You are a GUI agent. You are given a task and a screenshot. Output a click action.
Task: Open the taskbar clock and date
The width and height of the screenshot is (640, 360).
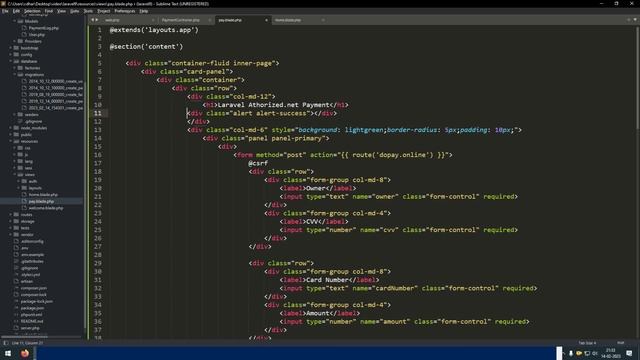pyautogui.click(x=611, y=353)
